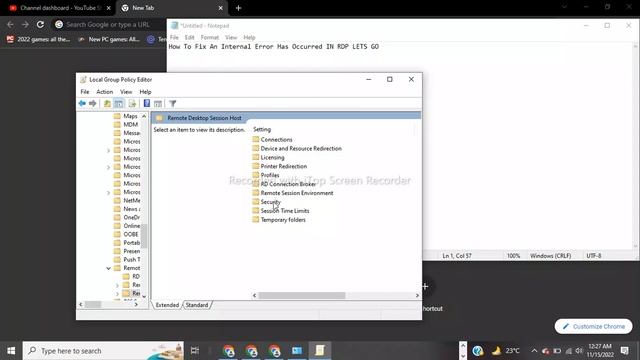Image resolution: width=640 pixels, height=360 pixels.
Task: Open the network tray icon
Action: coord(568,351)
